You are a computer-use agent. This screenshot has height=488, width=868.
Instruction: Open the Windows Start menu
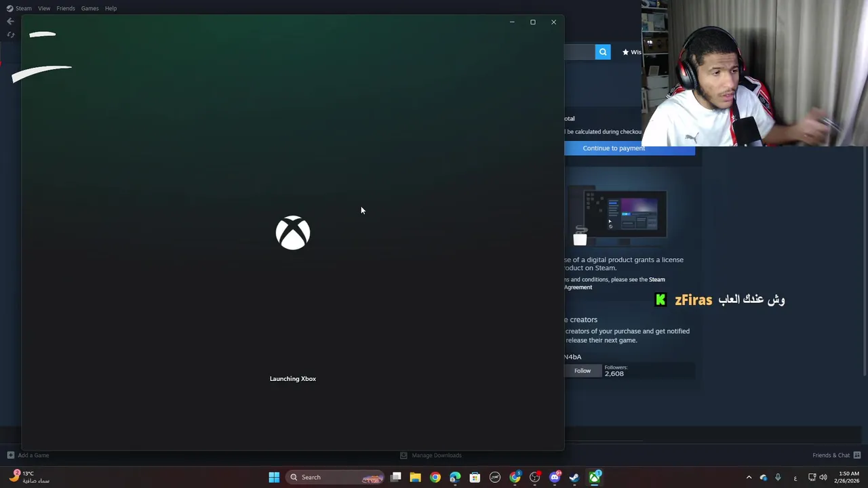tap(274, 477)
